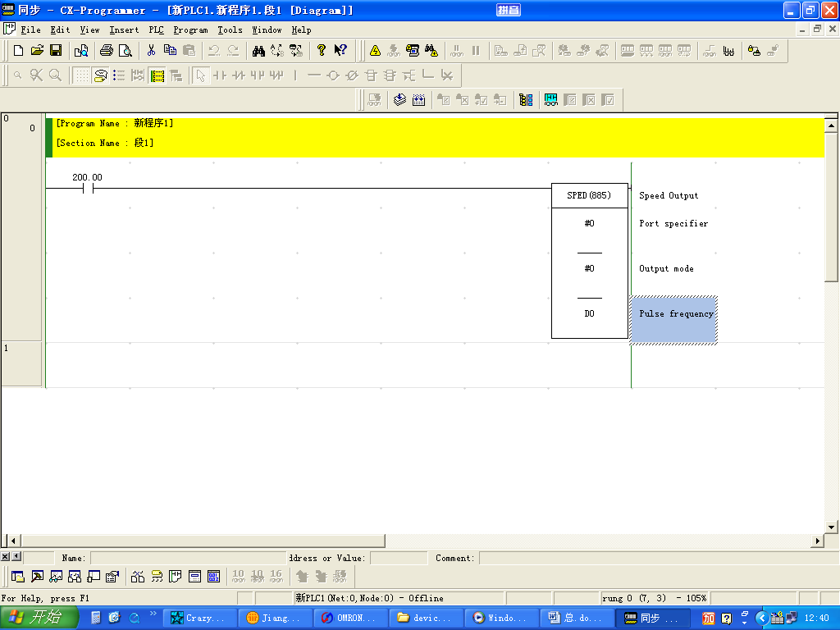Select the 200.00 contact on rung 0
Viewport: 840px width, 630px height.
click(88, 189)
